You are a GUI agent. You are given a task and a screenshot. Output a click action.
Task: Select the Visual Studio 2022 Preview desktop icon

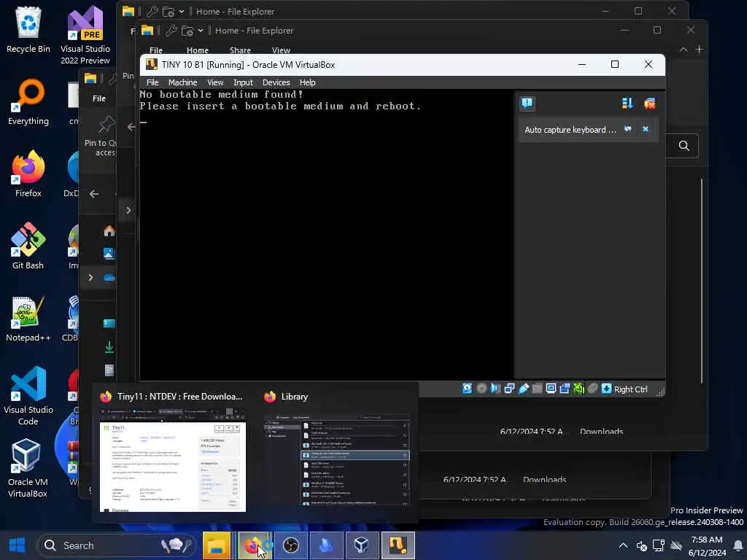pos(85,35)
